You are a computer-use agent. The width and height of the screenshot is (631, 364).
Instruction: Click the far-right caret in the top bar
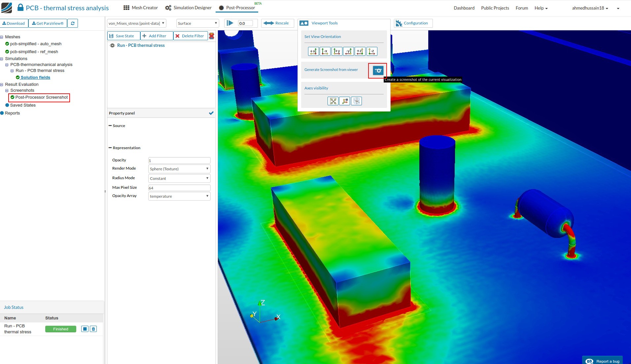point(618,9)
